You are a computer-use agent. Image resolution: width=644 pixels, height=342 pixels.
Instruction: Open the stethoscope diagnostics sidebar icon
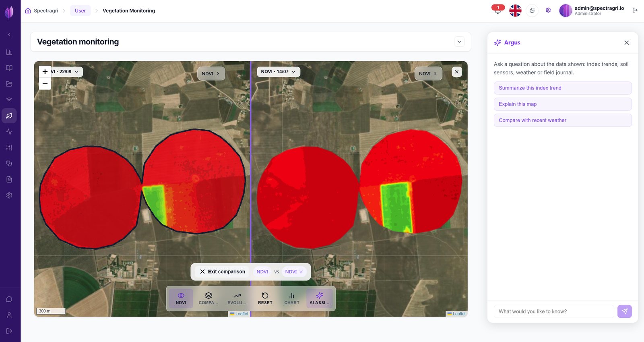pos(9,164)
